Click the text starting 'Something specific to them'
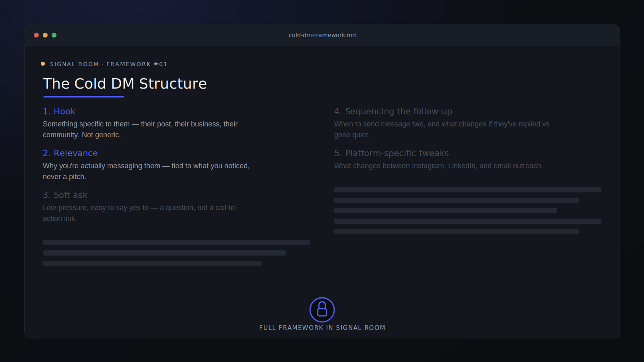644x362 pixels. 140,129
